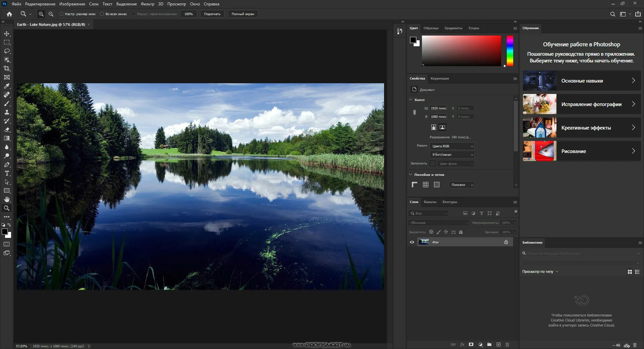
Task: Select the Move tool
Action: [7, 34]
